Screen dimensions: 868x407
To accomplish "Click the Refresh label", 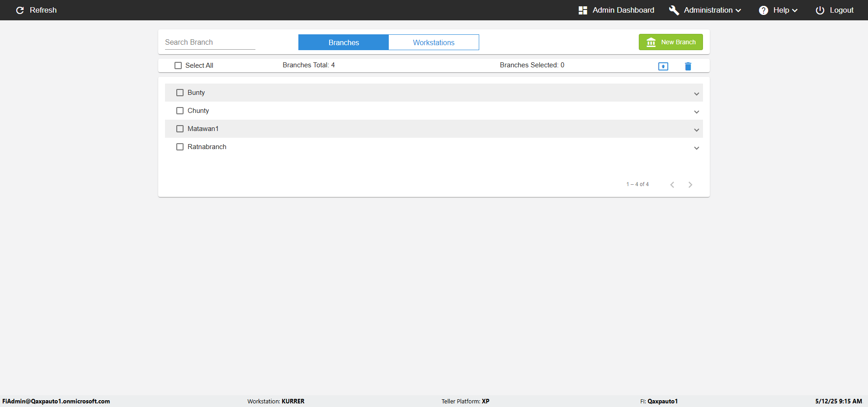I will tap(43, 10).
